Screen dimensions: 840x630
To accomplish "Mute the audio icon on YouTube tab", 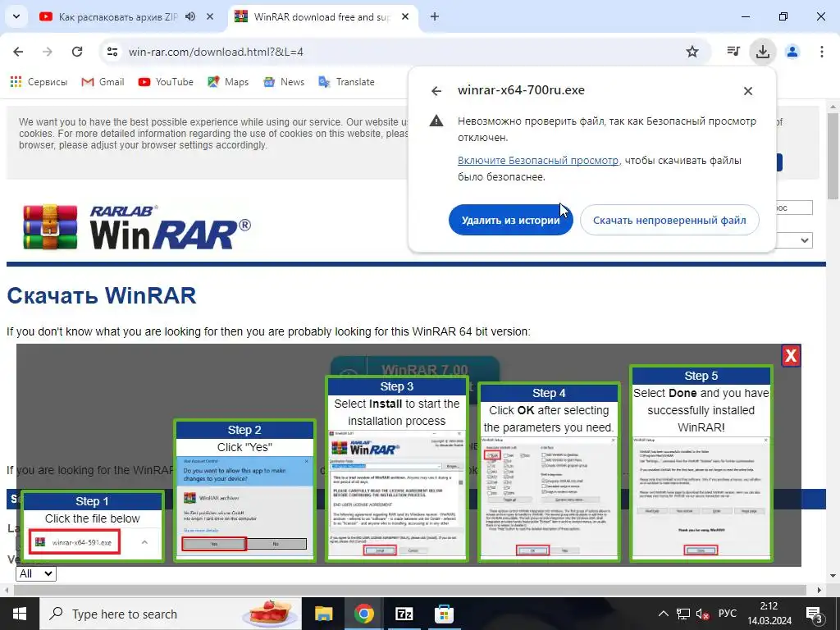I will point(190,16).
